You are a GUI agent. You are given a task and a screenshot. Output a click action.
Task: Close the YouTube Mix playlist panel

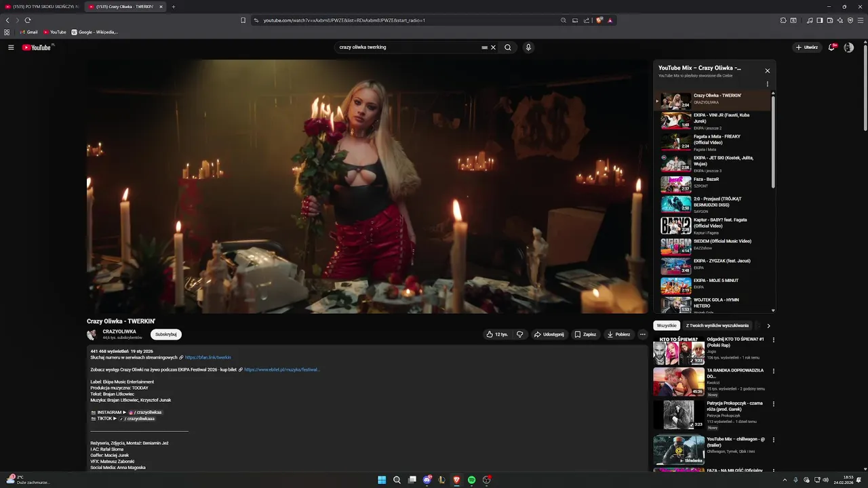coord(768,70)
